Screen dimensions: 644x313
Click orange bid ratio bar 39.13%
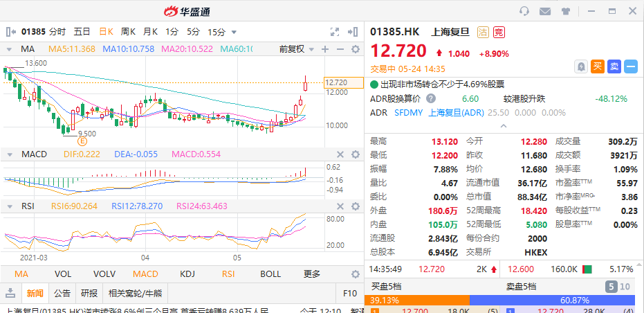pyautogui.click(x=417, y=301)
